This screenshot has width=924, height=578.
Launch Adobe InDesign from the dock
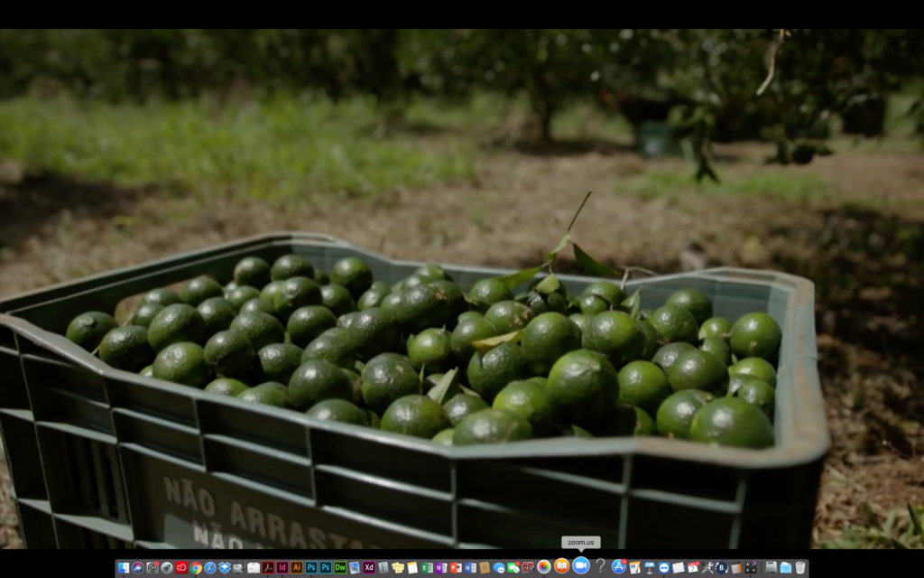click(x=282, y=567)
